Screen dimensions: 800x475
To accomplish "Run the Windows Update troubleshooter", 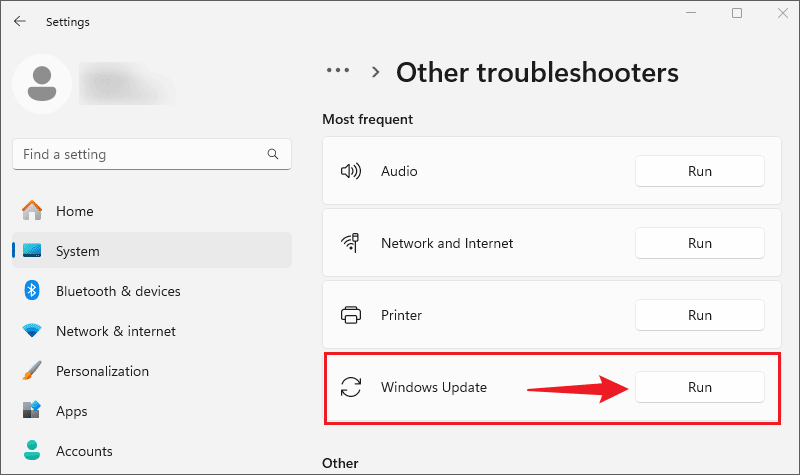I will pyautogui.click(x=699, y=387).
